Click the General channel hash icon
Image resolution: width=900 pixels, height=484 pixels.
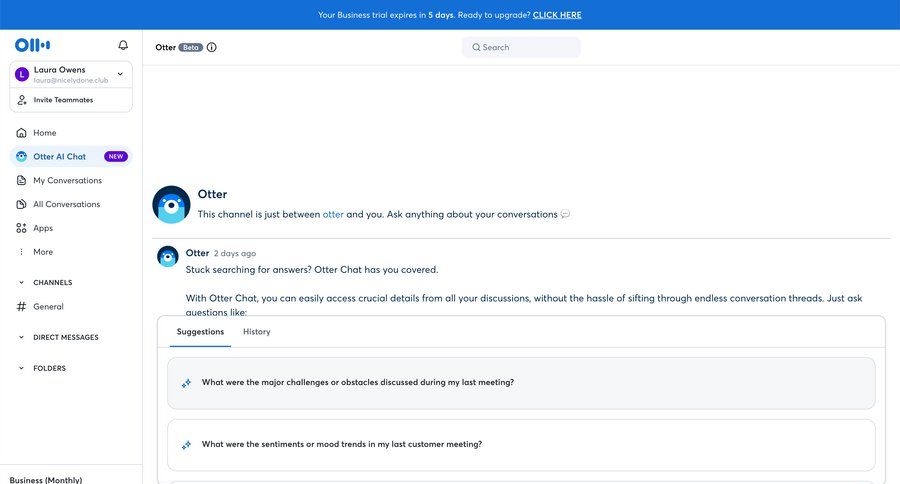pyautogui.click(x=21, y=307)
